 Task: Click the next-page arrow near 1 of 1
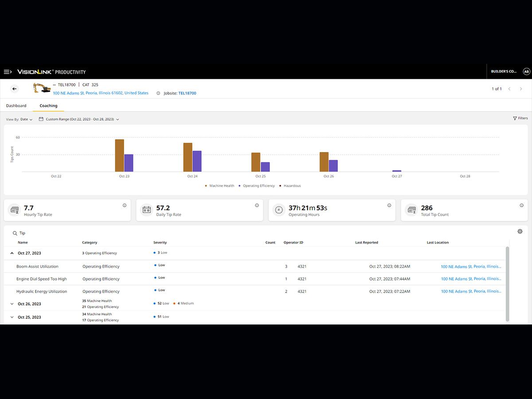point(521,89)
